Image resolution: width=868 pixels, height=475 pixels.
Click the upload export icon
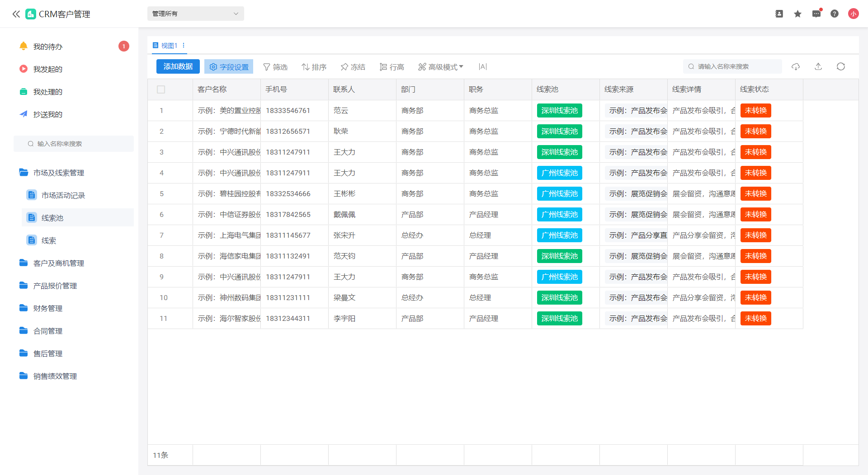[x=818, y=66]
